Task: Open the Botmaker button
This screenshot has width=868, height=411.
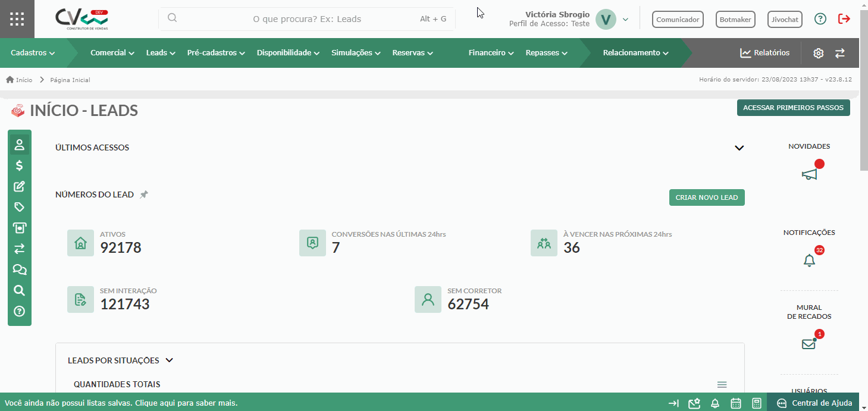Action: pos(735,20)
